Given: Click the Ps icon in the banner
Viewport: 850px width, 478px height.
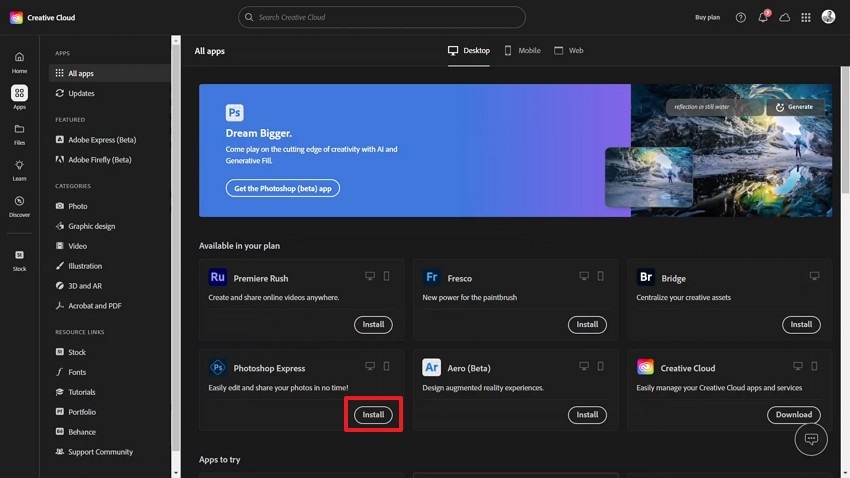Looking at the screenshot, I should (x=235, y=113).
